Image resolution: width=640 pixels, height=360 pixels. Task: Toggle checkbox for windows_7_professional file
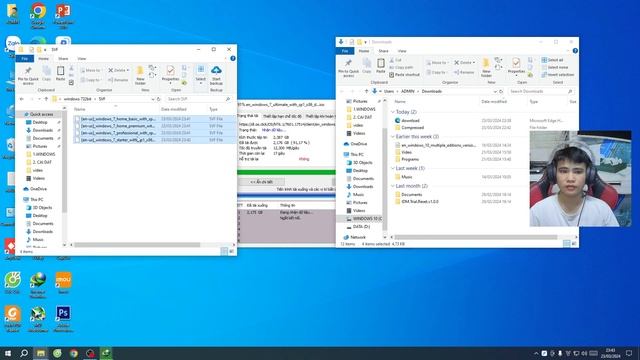(x=77, y=133)
